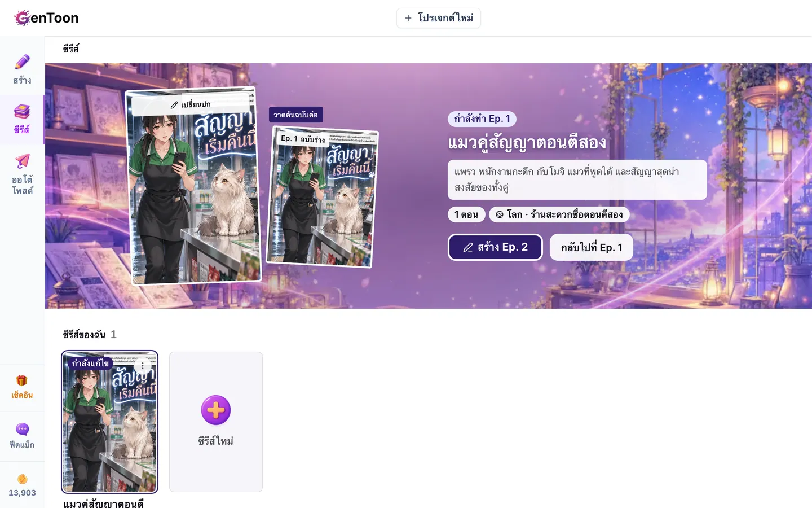812x508 pixels.
Task: Click the วาดต้นฉบับต่อ label
Action: click(296, 115)
